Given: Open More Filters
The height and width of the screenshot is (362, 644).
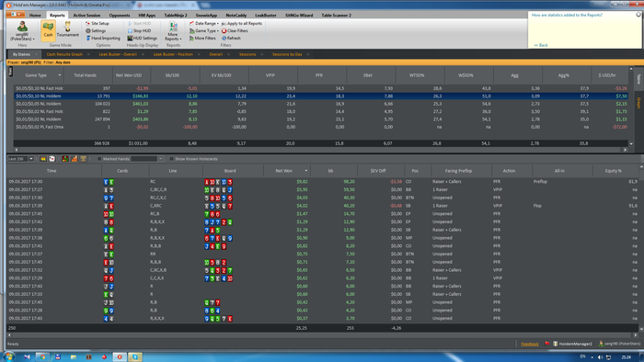Looking at the screenshot, I should tap(202, 38).
